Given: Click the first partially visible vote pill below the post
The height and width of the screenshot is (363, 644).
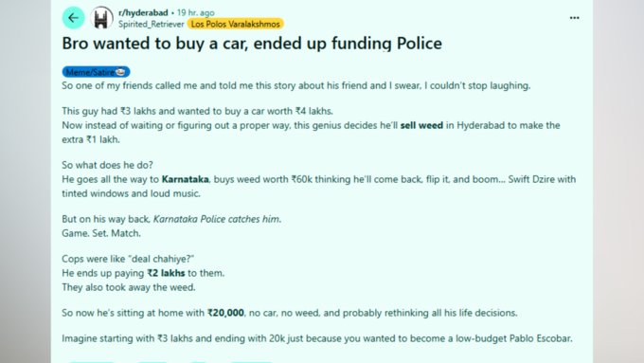Looking at the screenshot, I should 91,361.
